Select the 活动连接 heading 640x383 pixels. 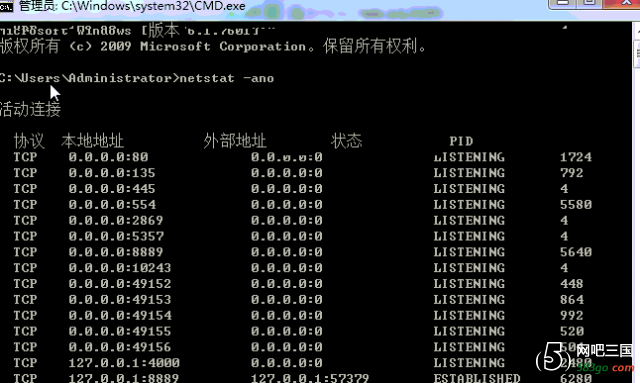pyautogui.click(x=30, y=109)
